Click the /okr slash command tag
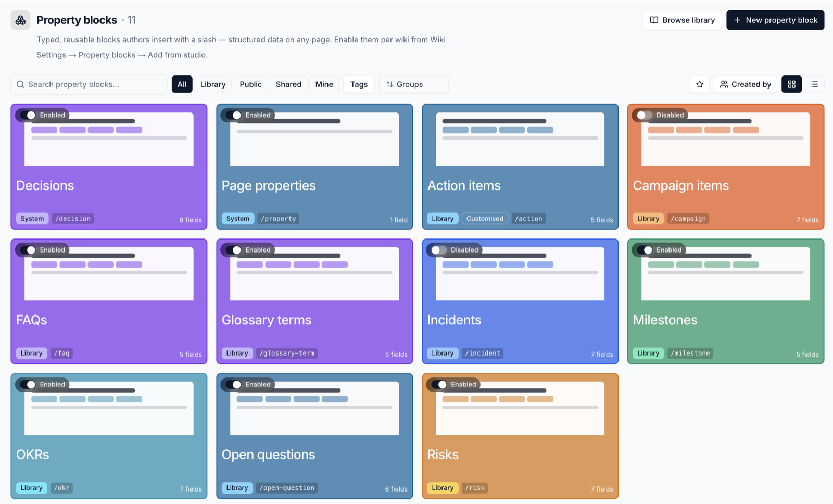The height and width of the screenshot is (504, 833). pos(62,488)
